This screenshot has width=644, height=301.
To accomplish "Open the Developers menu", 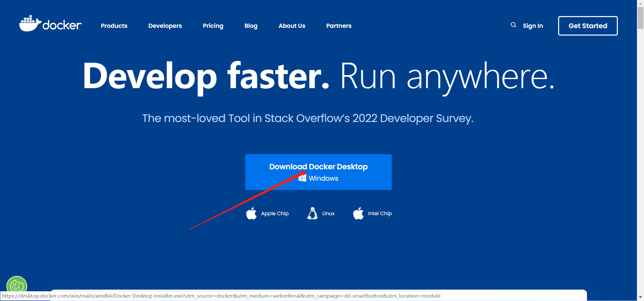I will click(x=165, y=26).
